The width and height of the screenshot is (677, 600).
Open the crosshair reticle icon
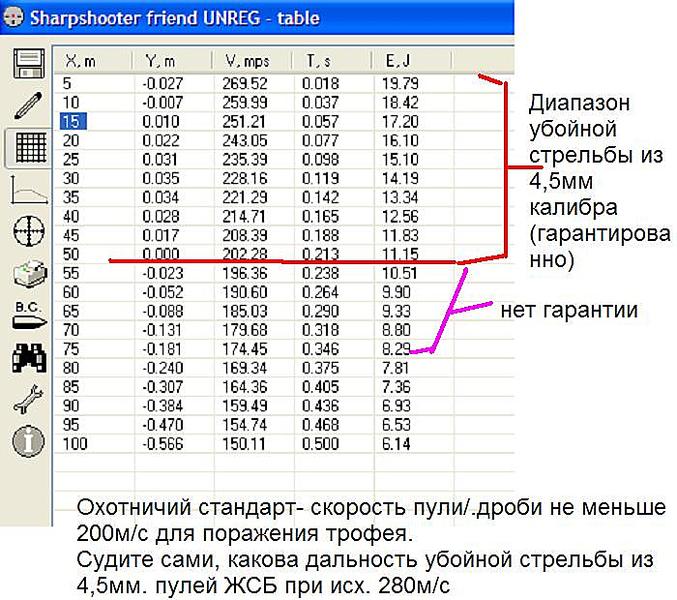(29, 231)
